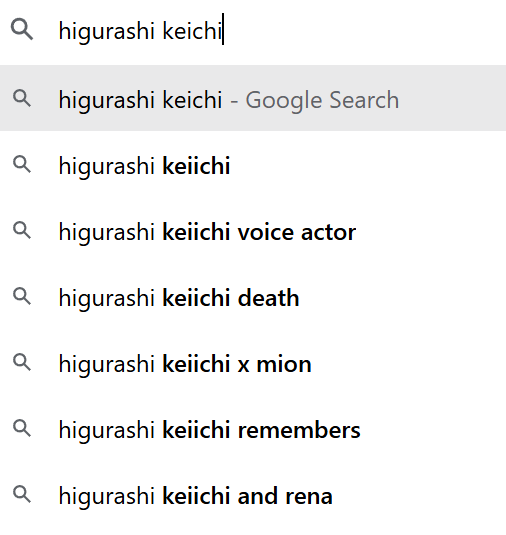Open the 'higurashi keiichi remembers' suggestion

(253, 429)
